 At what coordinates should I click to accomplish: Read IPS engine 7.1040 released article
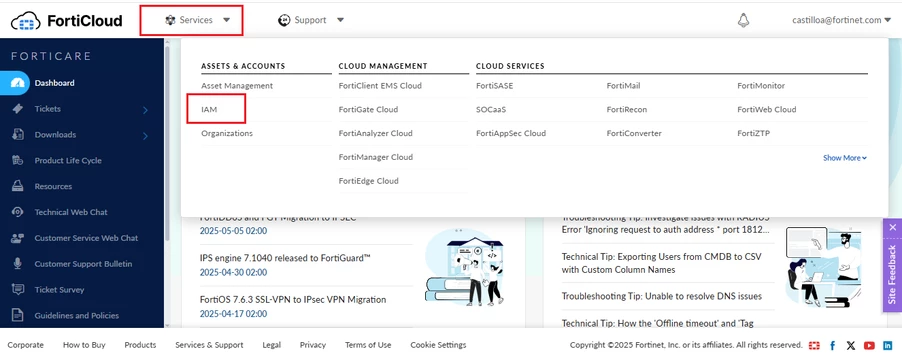tap(285, 258)
